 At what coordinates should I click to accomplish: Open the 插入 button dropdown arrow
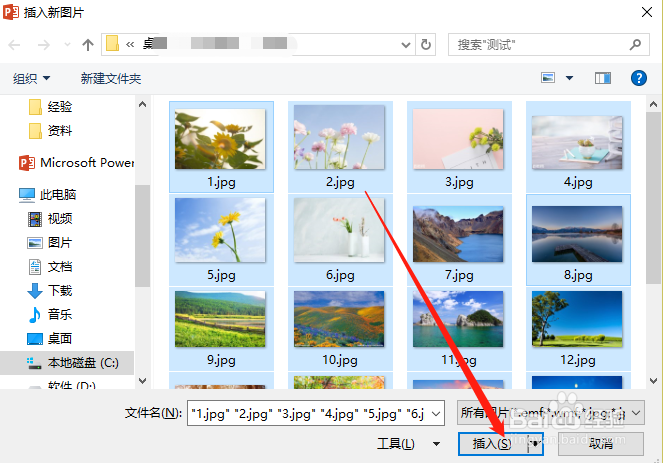tap(536, 444)
